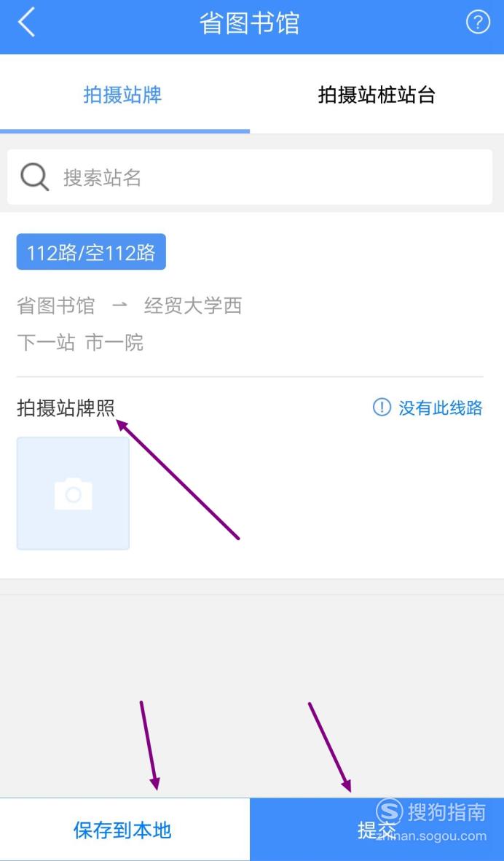
Task: Click the 下一站 市一院 line
Action: tap(80, 342)
